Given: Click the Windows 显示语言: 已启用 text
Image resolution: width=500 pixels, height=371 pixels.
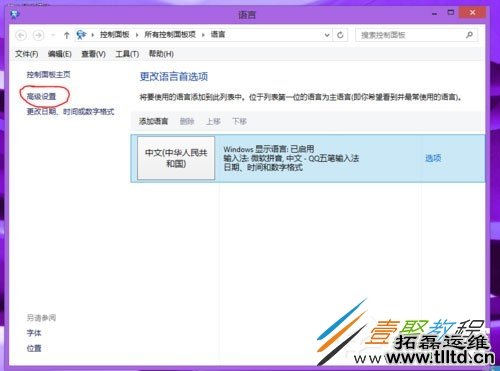Looking at the screenshot, I should click(x=269, y=149).
